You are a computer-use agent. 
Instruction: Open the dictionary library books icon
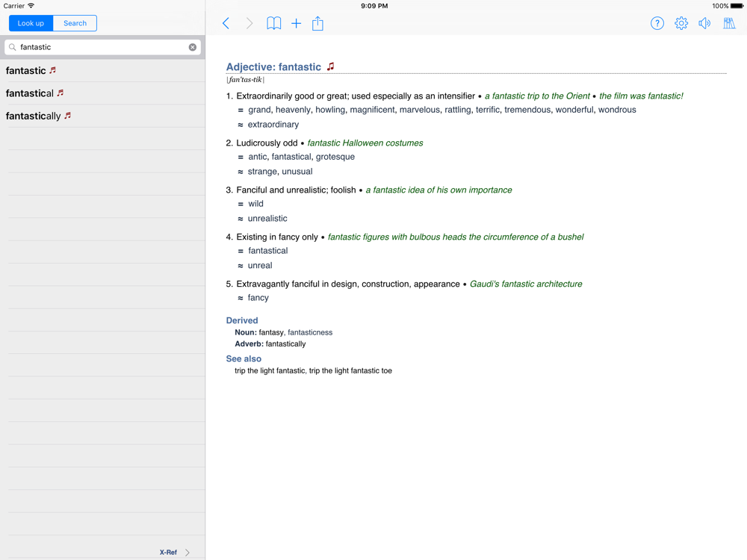click(729, 24)
